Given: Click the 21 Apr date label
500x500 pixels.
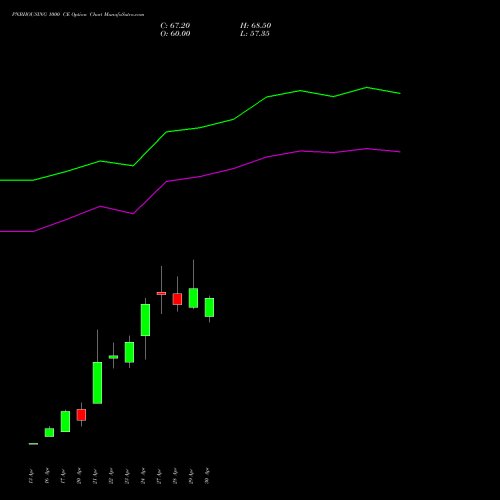Looking at the screenshot, I should point(95,476).
